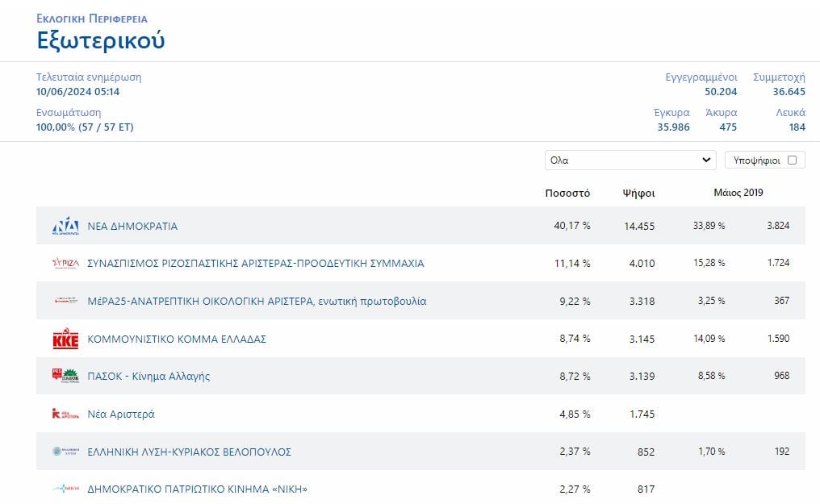820x504 pixels.
Task: Click the integration value 100,00% (57 / 57 ET)
Action: coord(85,127)
